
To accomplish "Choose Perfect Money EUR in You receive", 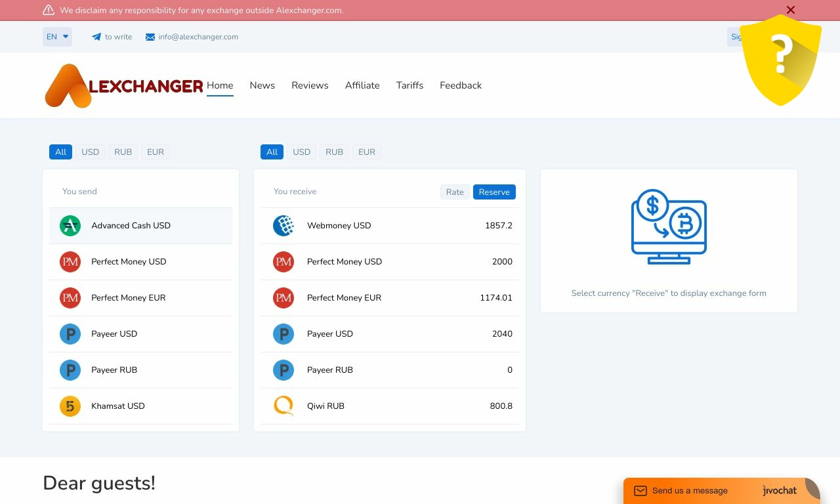I will [x=390, y=298].
